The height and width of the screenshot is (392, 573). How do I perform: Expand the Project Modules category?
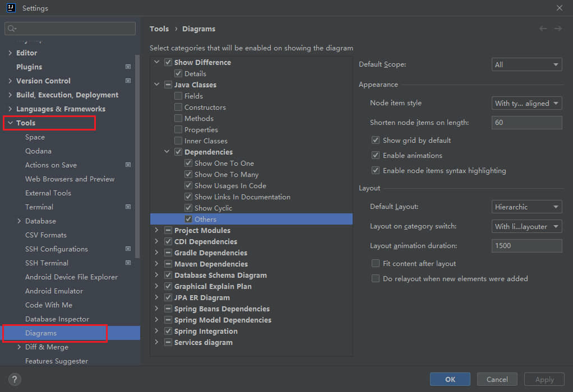[157, 230]
